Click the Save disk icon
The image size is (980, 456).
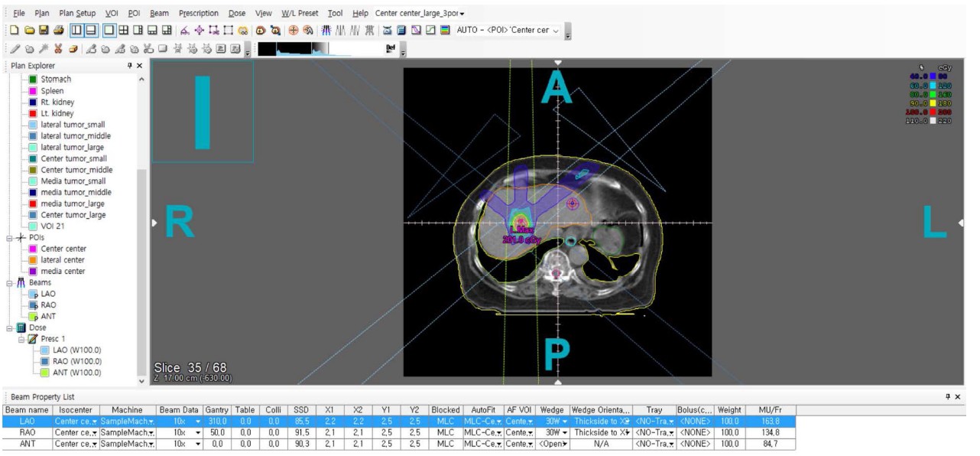(x=44, y=31)
